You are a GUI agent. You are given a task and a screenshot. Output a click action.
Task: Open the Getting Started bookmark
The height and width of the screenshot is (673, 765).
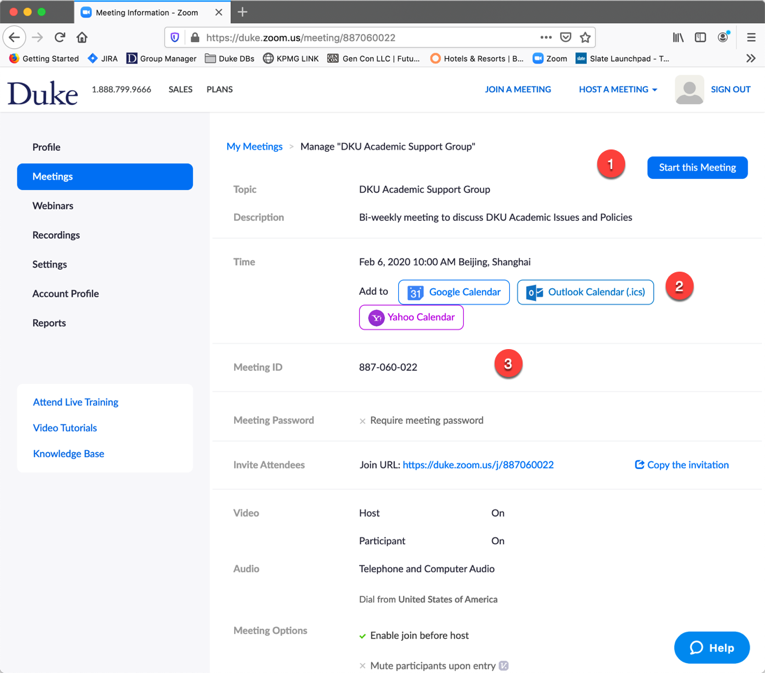tap(44, 59)
